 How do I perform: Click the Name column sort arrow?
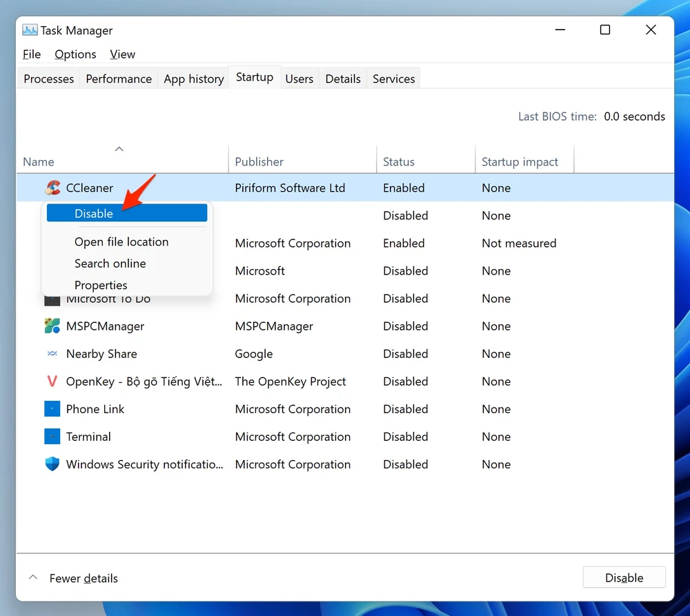(x=119, y=148)
